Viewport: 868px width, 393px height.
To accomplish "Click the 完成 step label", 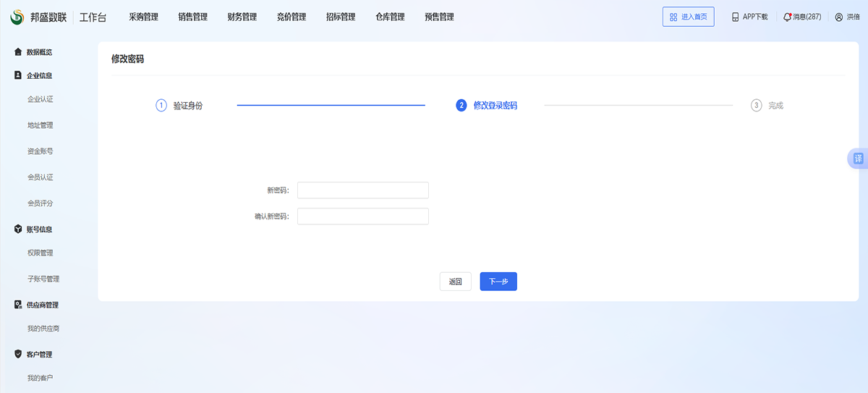I will click(776, 106).
